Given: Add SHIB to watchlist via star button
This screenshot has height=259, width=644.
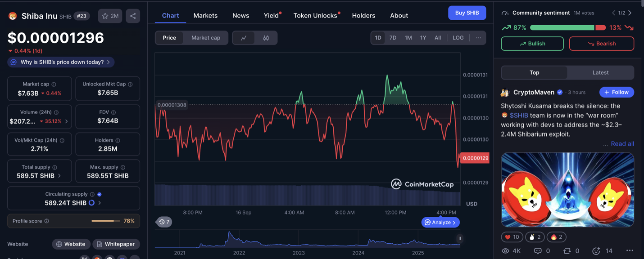Looking at the screenshot, I should [110, 16].
